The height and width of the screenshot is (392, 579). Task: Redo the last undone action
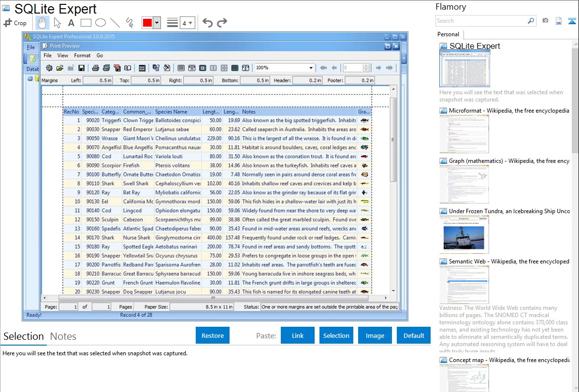222,23
